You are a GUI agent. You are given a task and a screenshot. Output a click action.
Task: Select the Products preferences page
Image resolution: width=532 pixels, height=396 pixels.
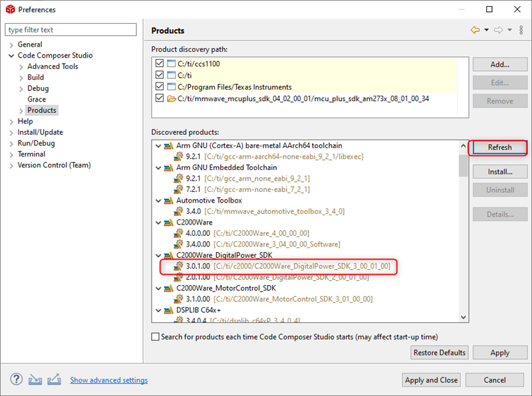[x=42, y=110]
